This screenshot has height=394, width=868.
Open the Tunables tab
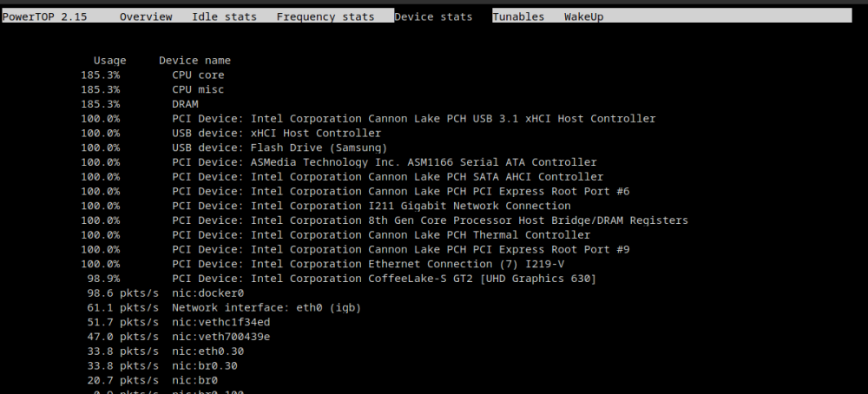point(518,16)
